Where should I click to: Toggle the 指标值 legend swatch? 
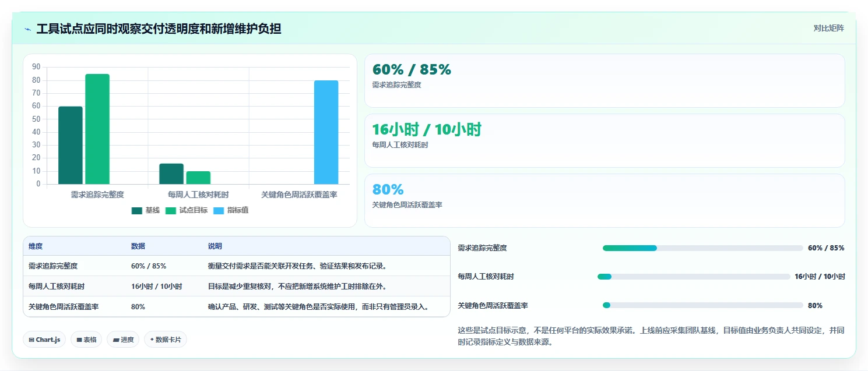click(x=219, y=210)
